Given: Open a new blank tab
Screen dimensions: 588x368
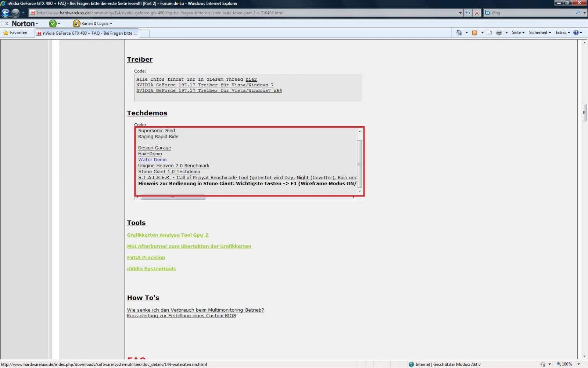Looking at the screenshot, I should coord(144,33).
